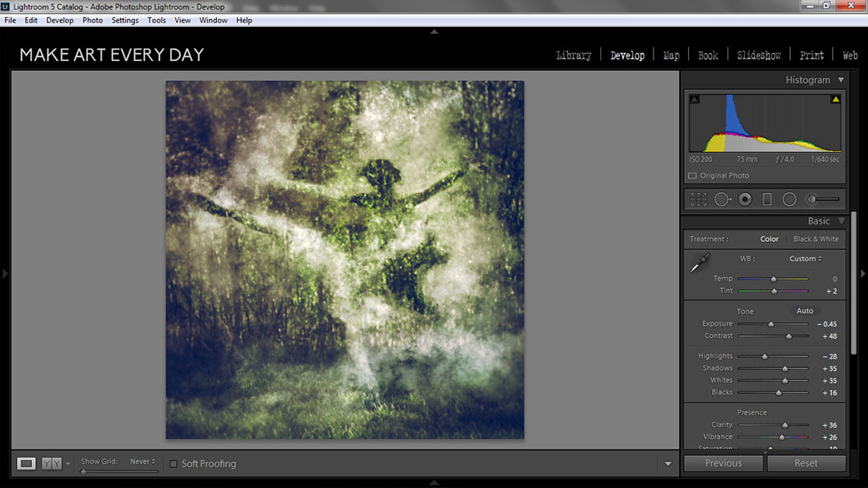Open the toolbar content dropdown arrow
868x488 pixels.
tap(668, 464)
